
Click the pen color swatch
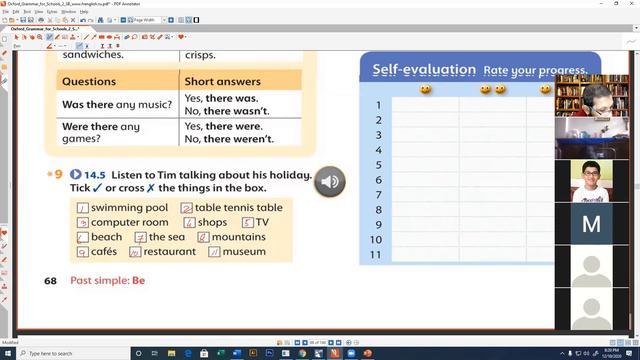[49, 46]
